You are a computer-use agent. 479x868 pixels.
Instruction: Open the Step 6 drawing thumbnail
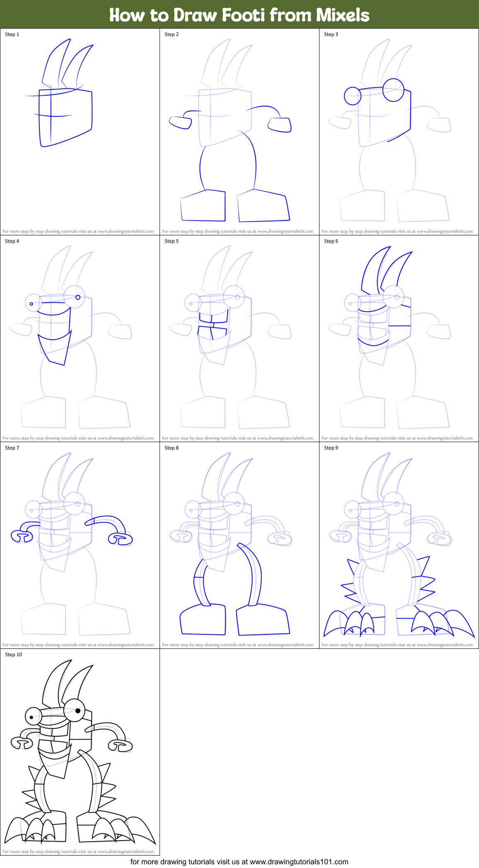399,338
